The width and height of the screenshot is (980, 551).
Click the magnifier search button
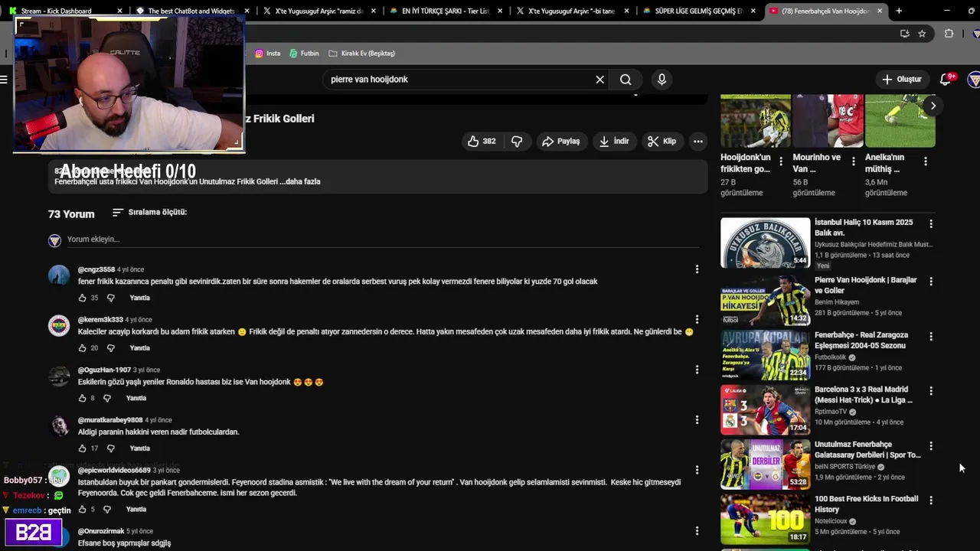(x=626, y=80)
